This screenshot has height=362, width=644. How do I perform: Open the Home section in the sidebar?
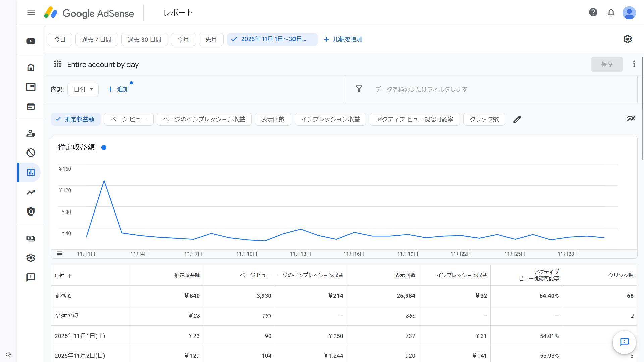(x=31, y=67)
